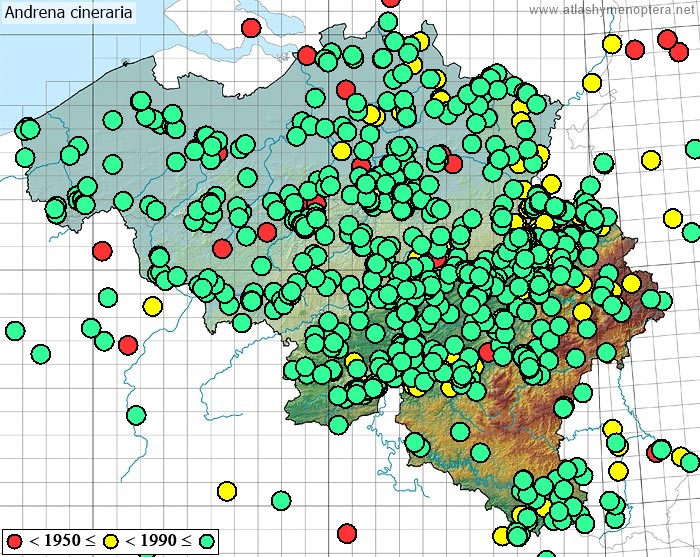Select the '< 1950 ≤' legend text
Image resolution: width=700 pixels, height=557 pixels.
tap(62, 541)
